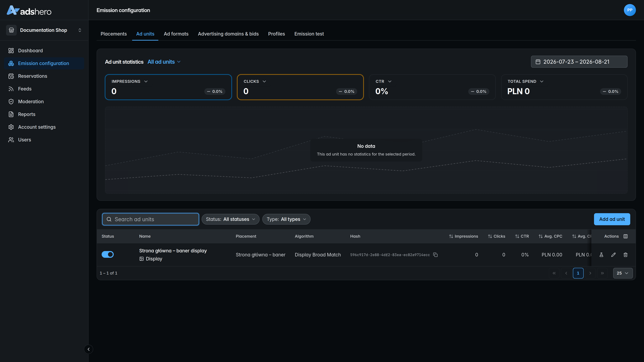Viewport: 644px width, 362px height.
Task: Open the Type: All types dropdown
Action: coord(286,219)
